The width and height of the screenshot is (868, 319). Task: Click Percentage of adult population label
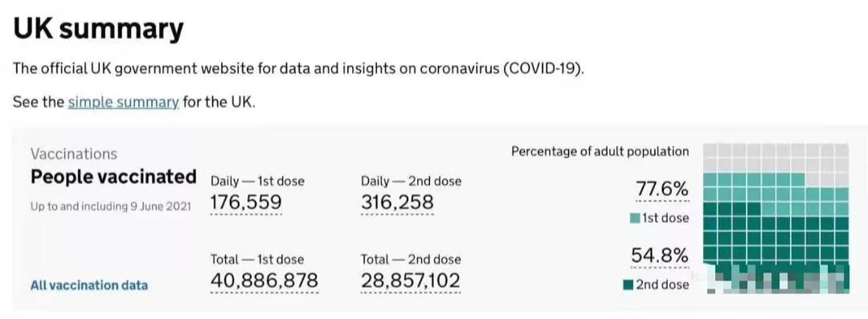tap(600, 152)
